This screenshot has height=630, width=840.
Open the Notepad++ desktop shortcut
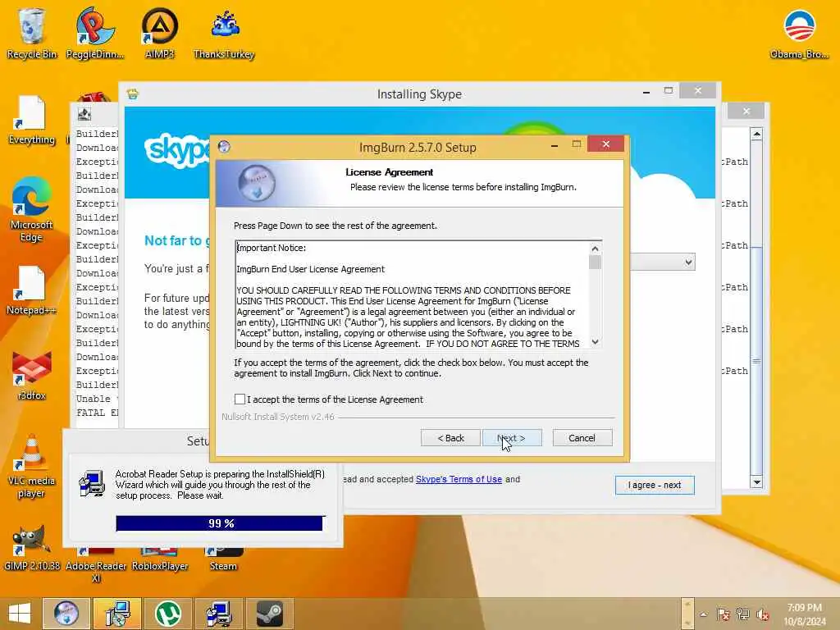click(31, 290)
